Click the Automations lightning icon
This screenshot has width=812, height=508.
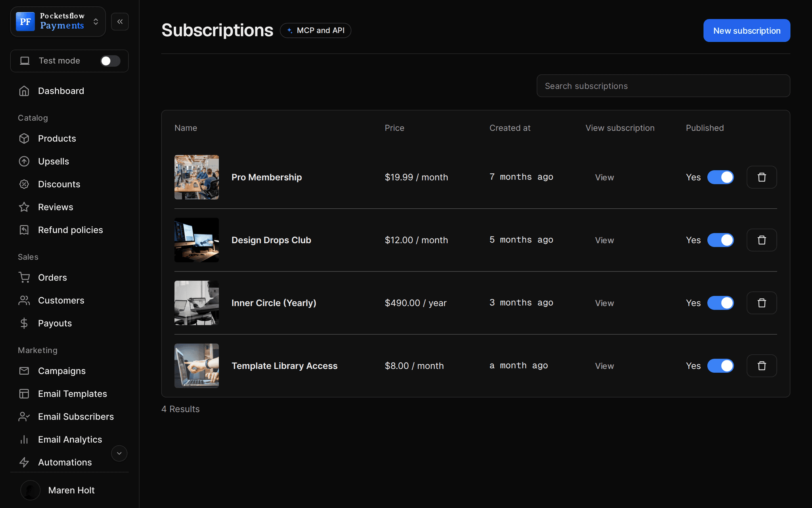24,462
